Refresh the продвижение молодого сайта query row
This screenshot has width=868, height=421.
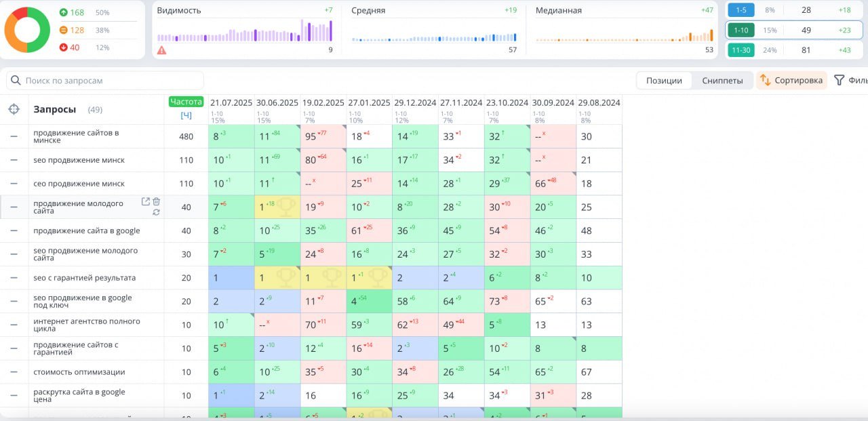(157, 212)
